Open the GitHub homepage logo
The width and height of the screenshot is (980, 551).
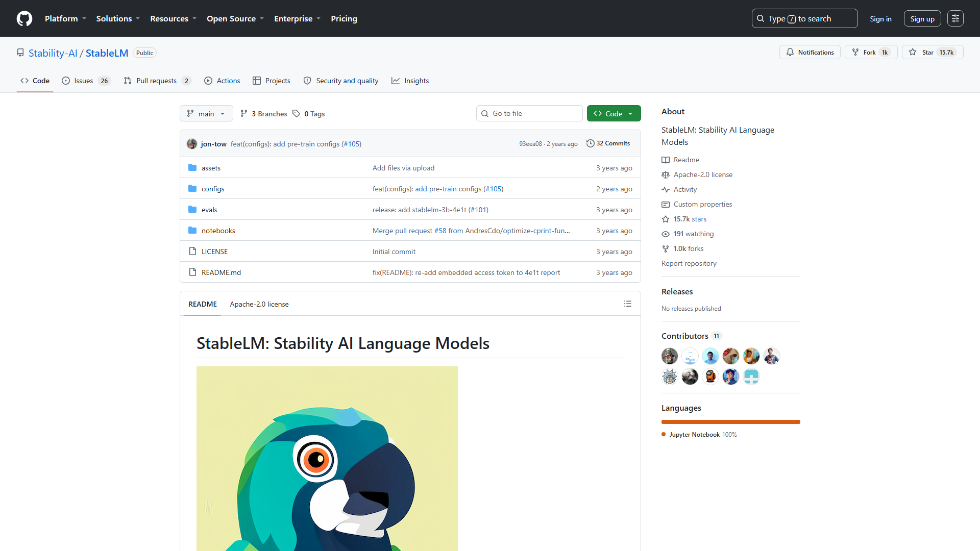coord(24,18)
